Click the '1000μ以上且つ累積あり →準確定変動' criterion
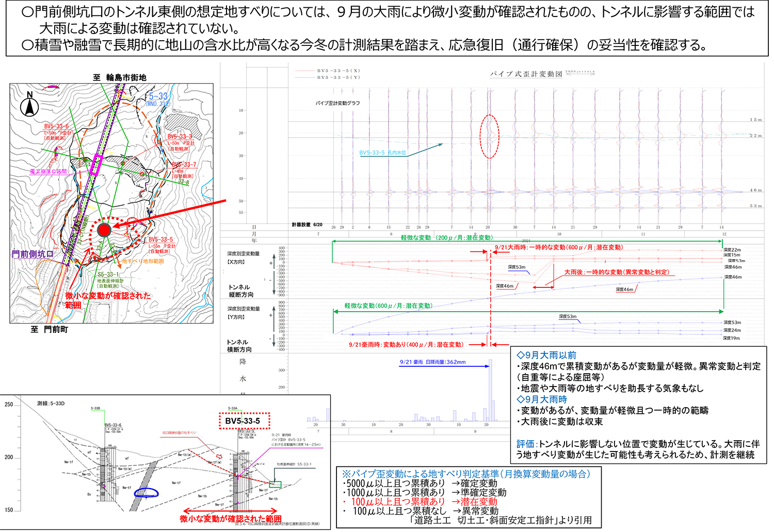The image size is (774, 532). [x=424, y=493]
